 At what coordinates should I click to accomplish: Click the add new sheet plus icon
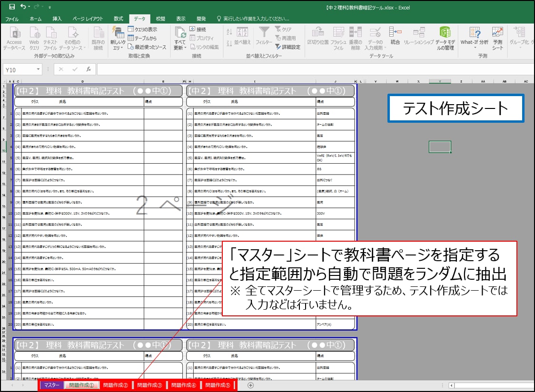[250, 385]
